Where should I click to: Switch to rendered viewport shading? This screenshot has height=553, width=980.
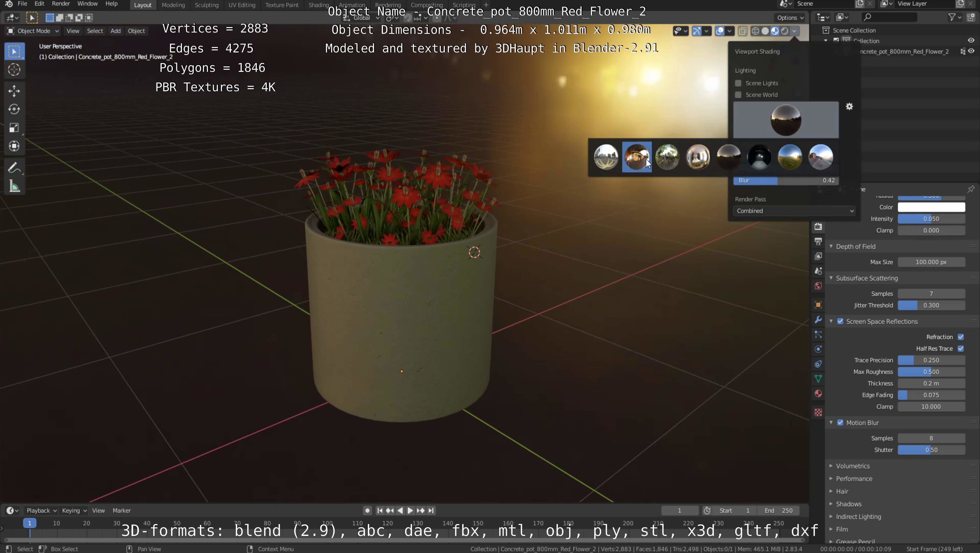click(x=785, y=31)
